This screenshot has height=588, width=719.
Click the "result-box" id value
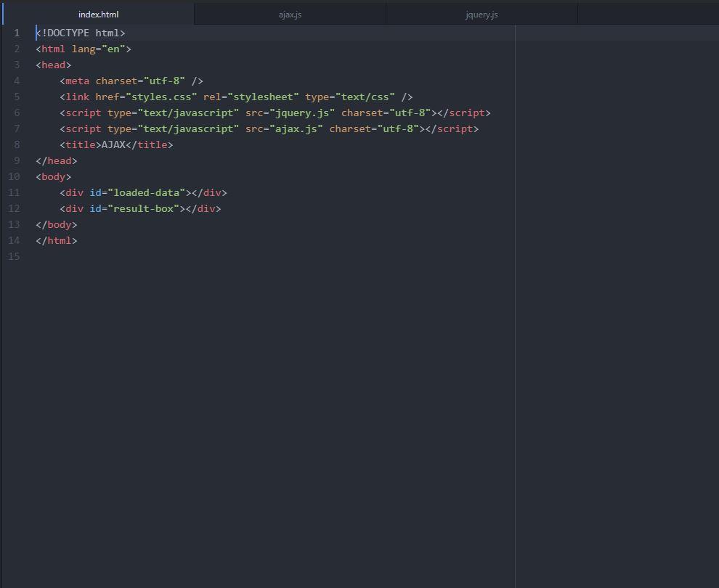[144, 208]
